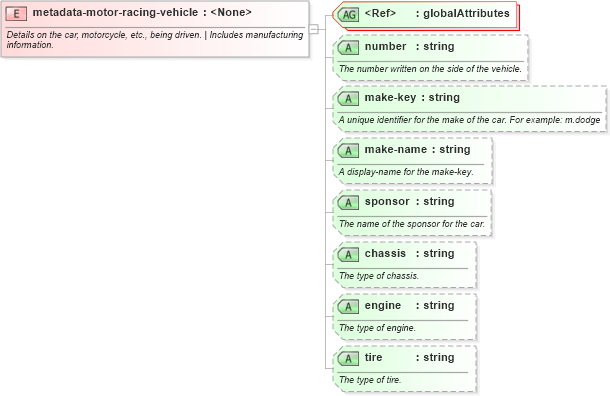Click the AG icon beside globalAttributes
Screen dimensions: 610x396
[x=348, y=15]
